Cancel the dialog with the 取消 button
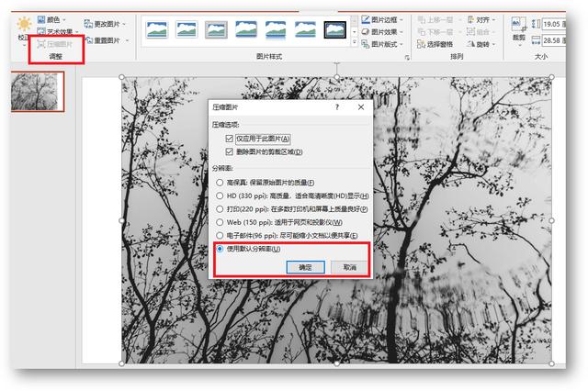The width and height of the screenshot is (588, 391). click(349, 267)
